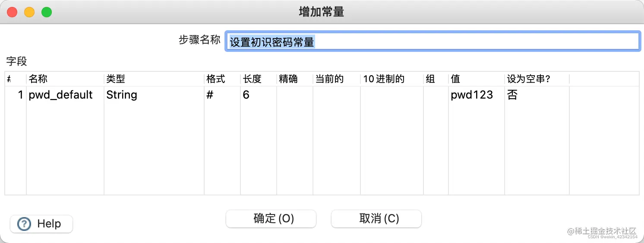Maximize the window with the green button
Viewport: 644px width, 243px height.
pyautogui.click(x=47, y=12)
